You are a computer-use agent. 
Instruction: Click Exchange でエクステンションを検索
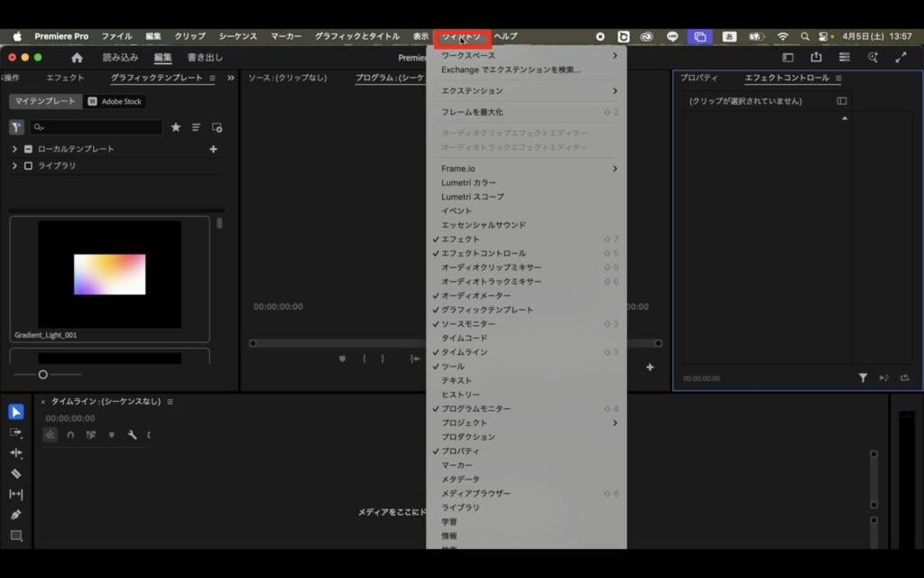pos(527,70)
